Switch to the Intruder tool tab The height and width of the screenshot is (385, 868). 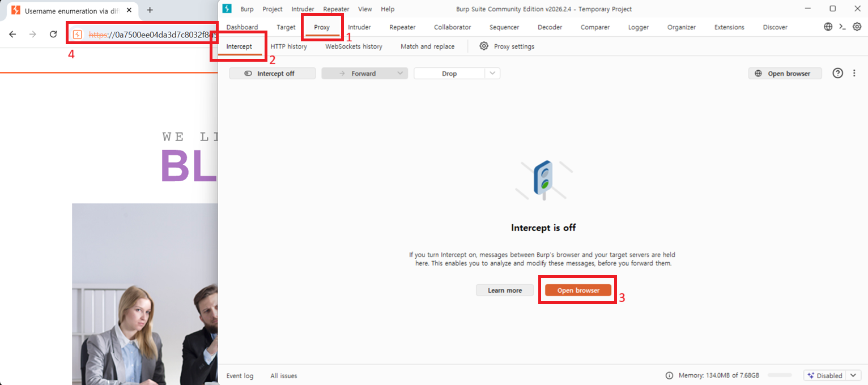(359, 27)
